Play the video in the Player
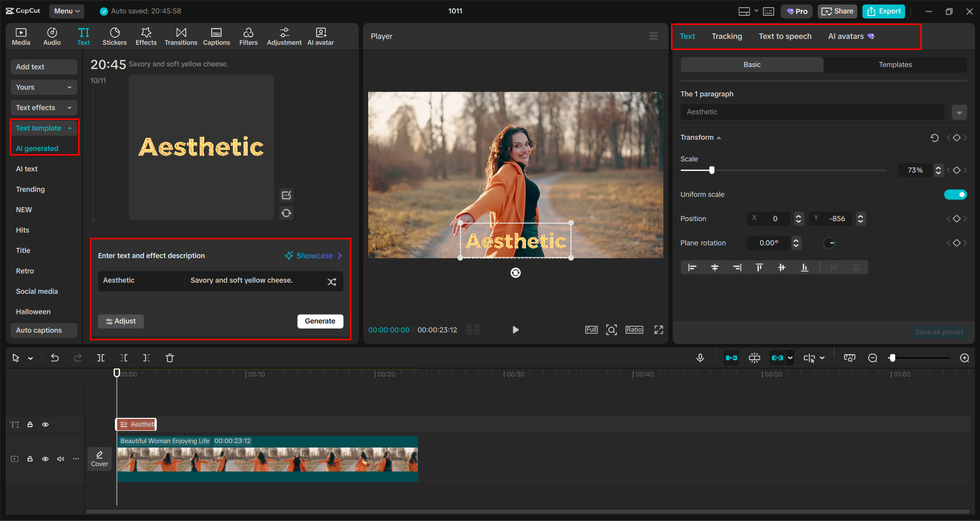The height and width of the screenshot is (521, 980). tap(515, 330)
